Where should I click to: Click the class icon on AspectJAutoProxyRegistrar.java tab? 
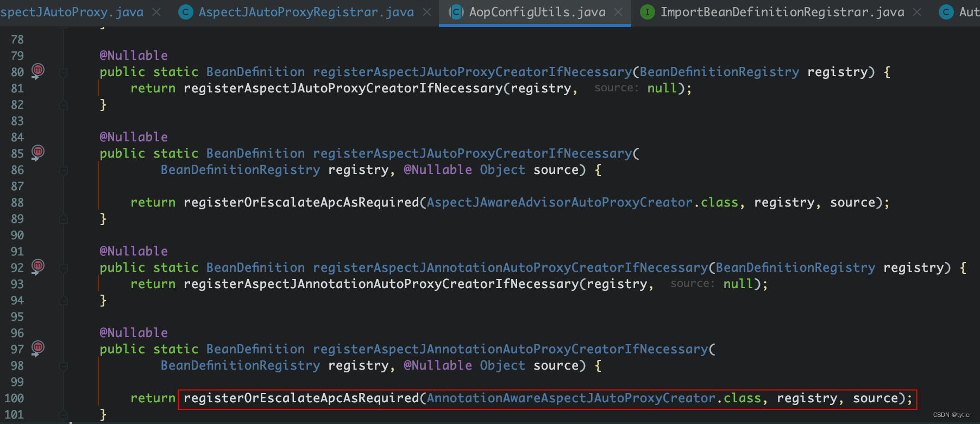186,12
